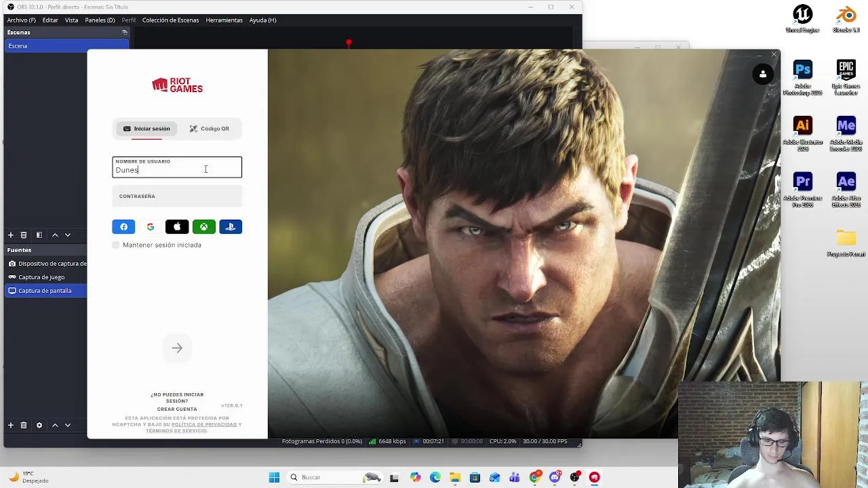Viewport: 868px width, 488px height.
Task: Open Perfil menu in OBS
Action: [129, 20]
